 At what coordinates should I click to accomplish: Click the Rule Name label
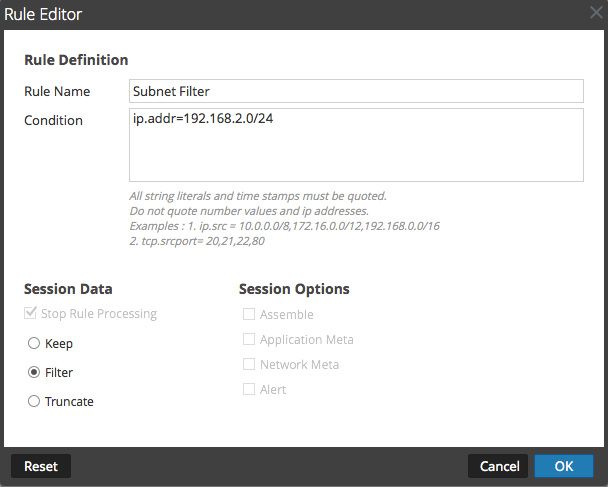point(57,91)
